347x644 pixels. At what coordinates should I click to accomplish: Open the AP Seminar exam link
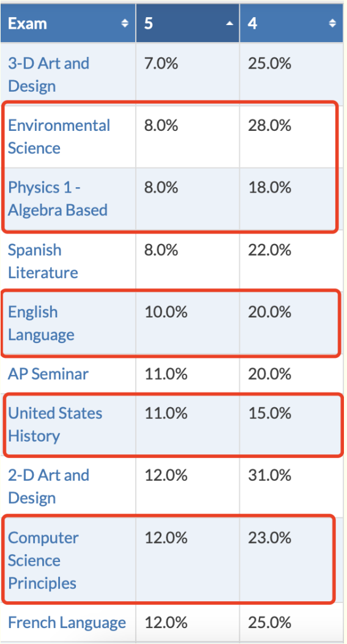click(48, 374)
